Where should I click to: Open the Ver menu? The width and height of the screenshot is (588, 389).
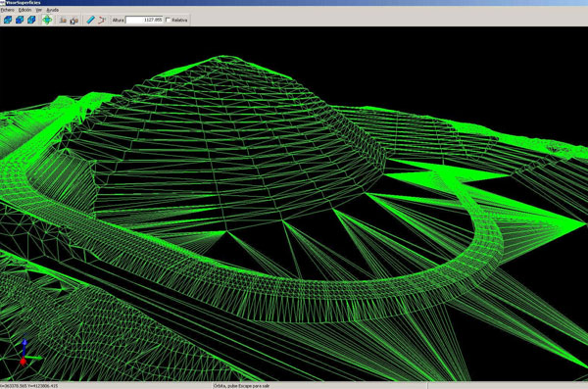coord(38,10)
